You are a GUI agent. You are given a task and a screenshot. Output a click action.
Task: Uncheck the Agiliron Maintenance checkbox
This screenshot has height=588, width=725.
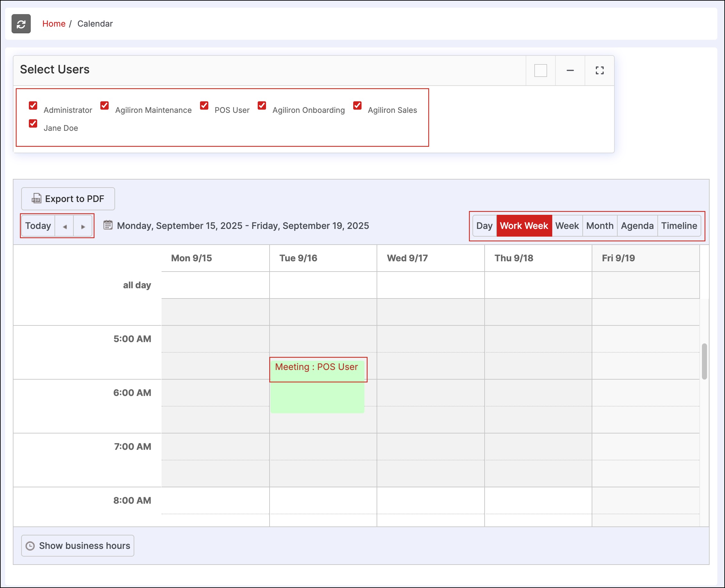coord(104,105)
